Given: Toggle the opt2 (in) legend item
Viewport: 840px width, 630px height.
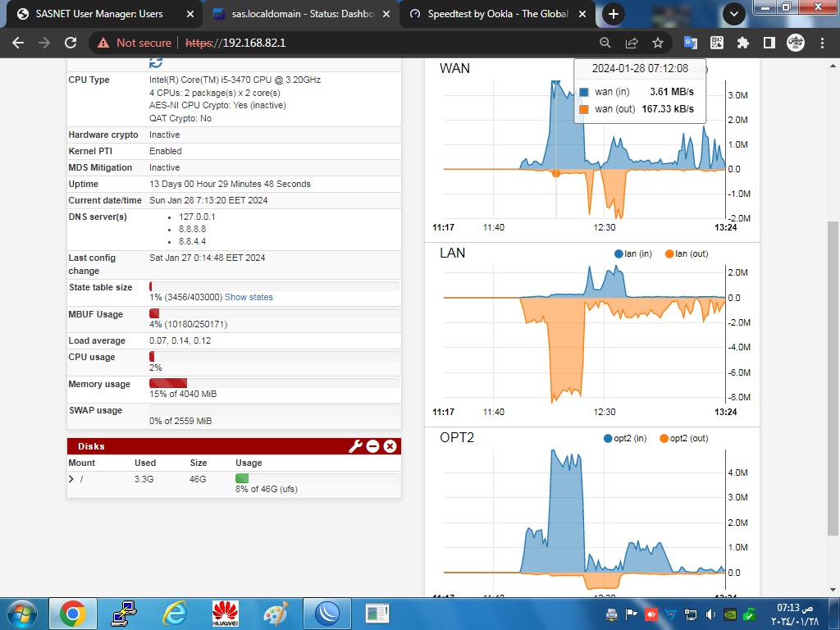Looking at the screenshot, I should 624,438.
